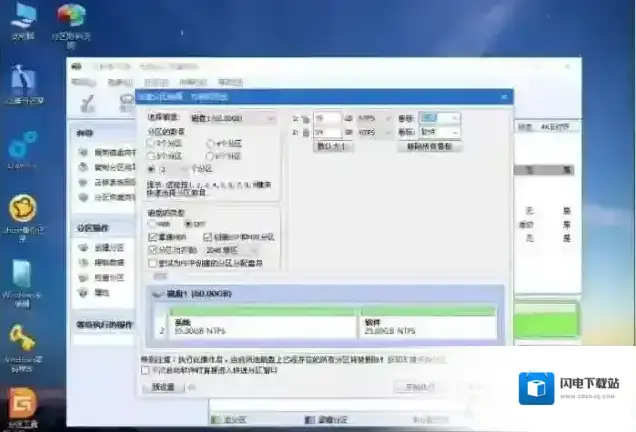Launch the Ghost backup desktop icon
This screenshot has width=636, height=432.
click(22, 211)
